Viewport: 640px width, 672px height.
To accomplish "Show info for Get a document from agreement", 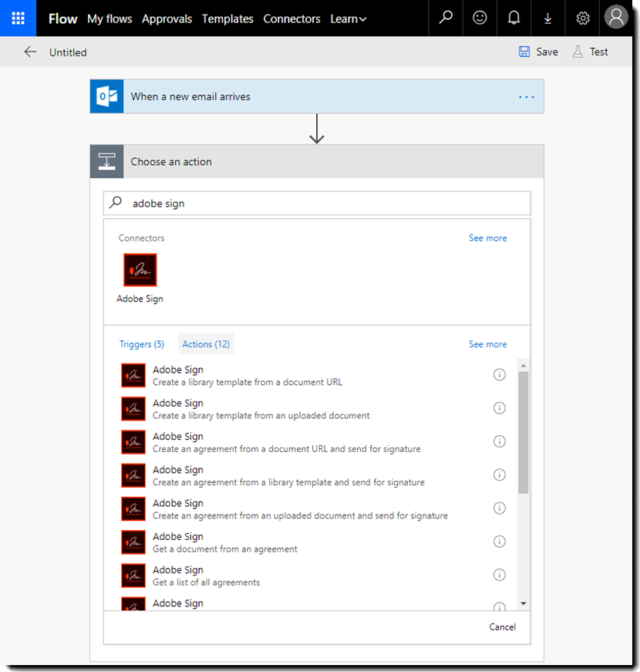I will click(x=499, y=542).
